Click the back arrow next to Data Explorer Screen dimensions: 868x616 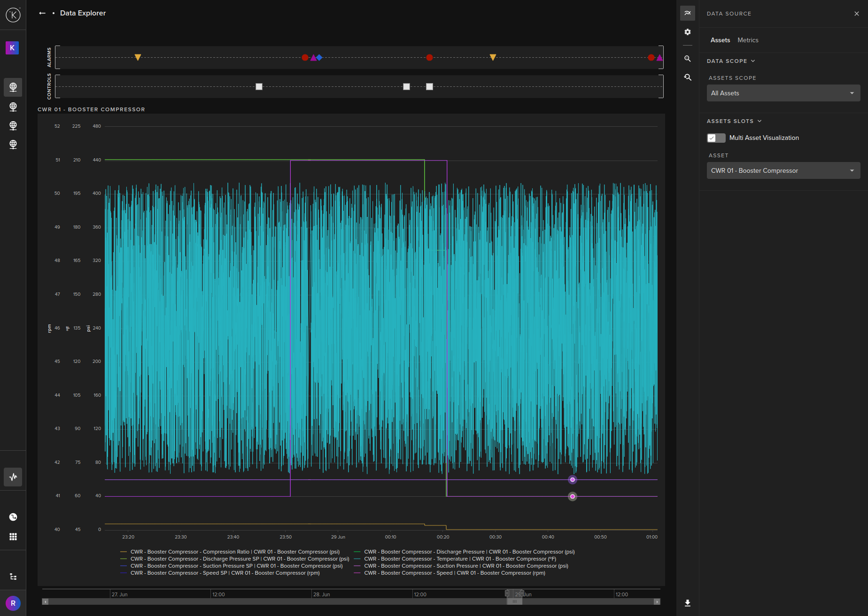(x=42, y=13)
